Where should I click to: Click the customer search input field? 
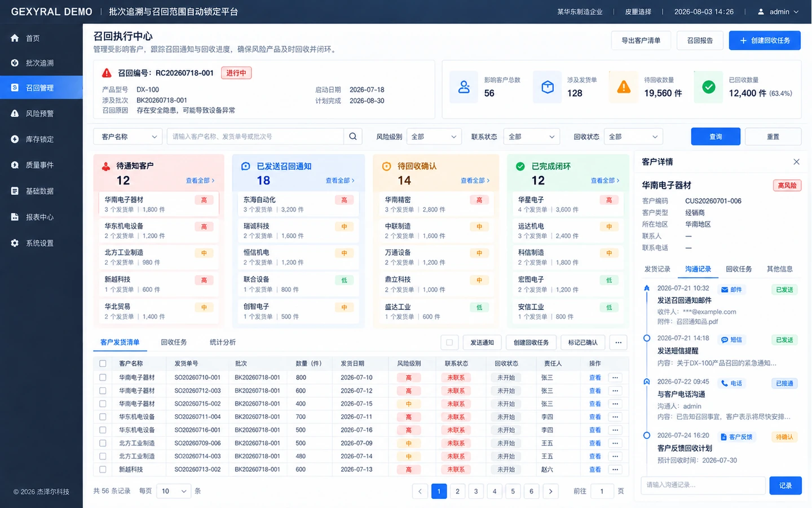255,137
